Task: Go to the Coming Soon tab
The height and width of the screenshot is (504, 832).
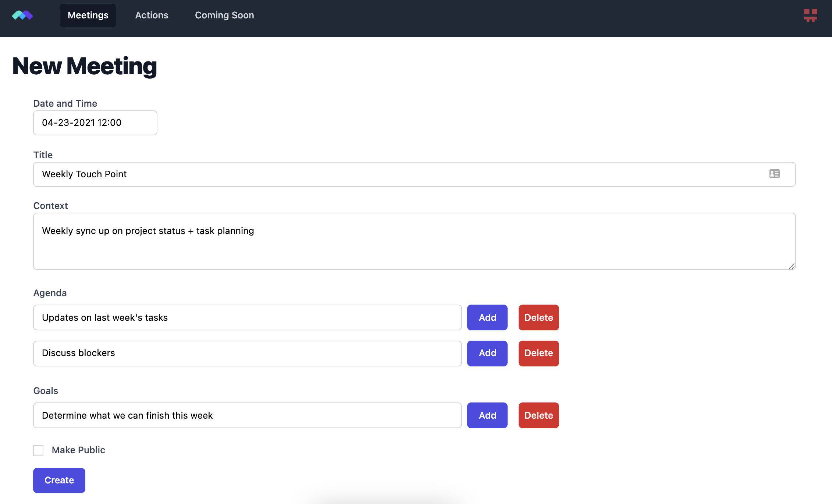Action: click(224, 15)
